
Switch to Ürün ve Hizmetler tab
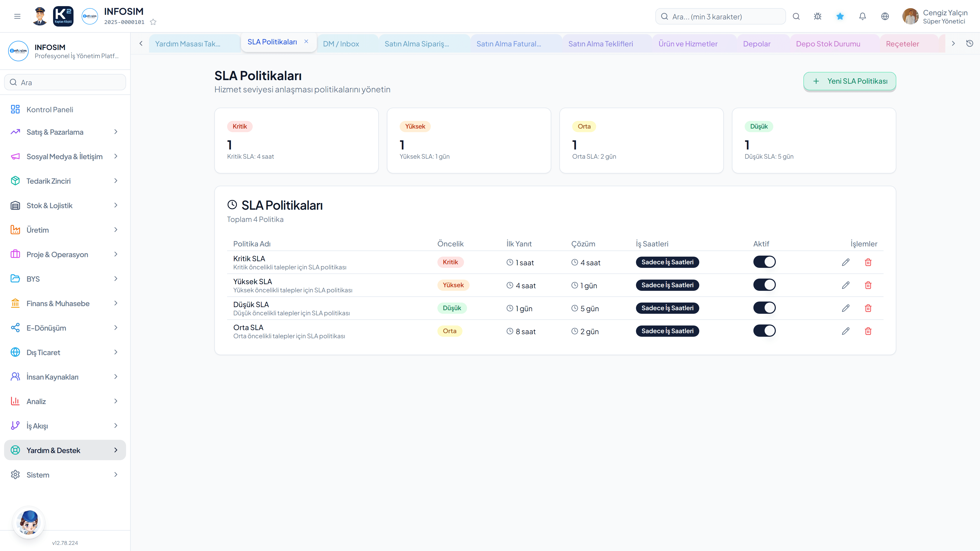694,44
